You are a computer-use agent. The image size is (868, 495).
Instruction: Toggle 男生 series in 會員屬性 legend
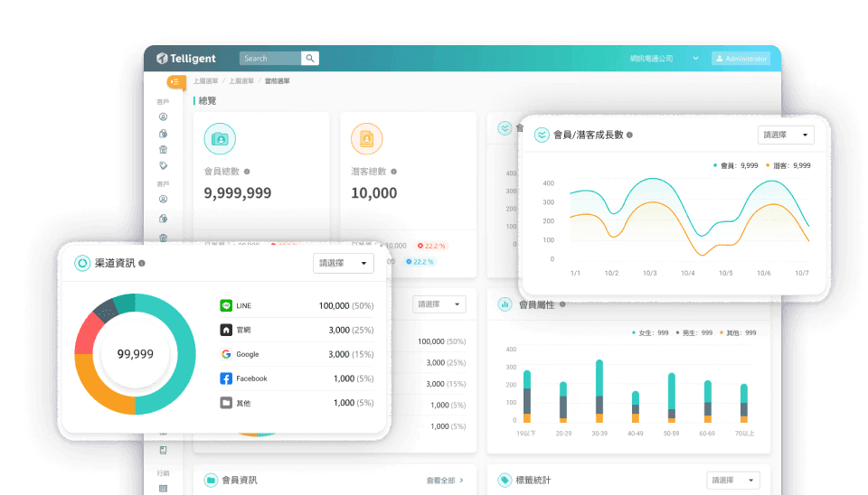click(x=694, y=333)
